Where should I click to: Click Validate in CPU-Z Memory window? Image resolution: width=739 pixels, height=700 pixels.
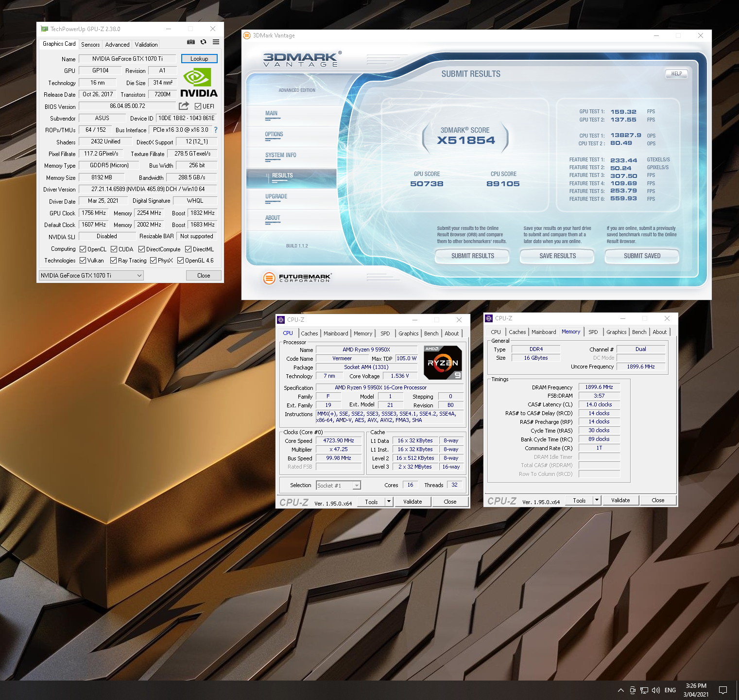[x=620, y=500]
